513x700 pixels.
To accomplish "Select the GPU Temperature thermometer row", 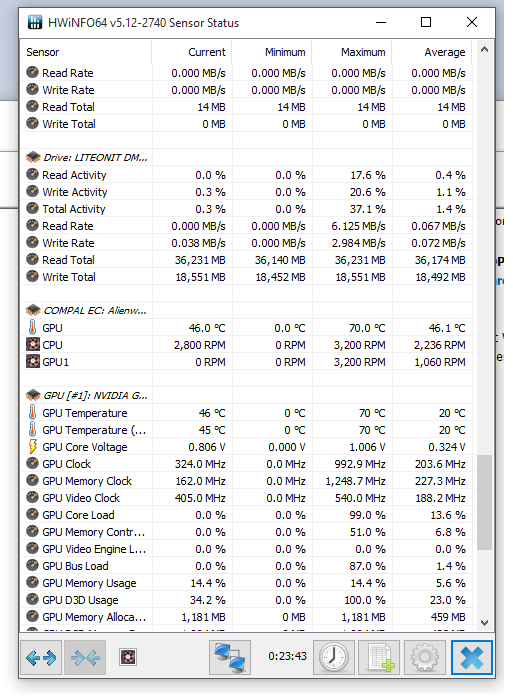I will pos(247,413).
